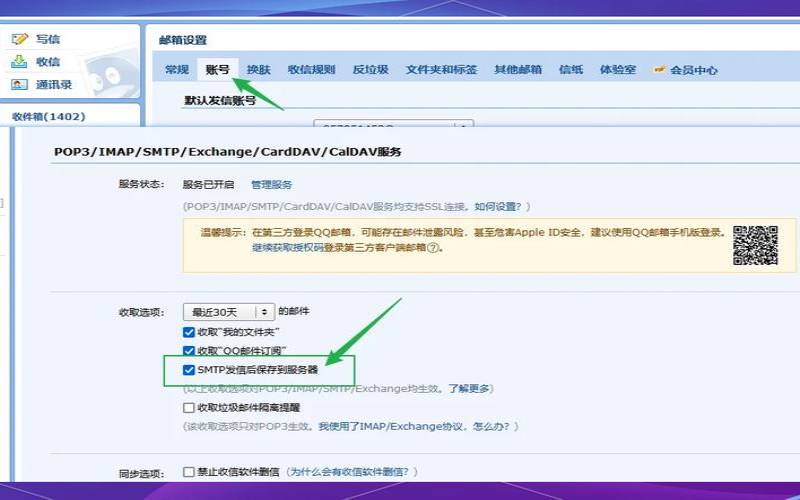Click the 邮箱设置 page title text

click(183, 40)
